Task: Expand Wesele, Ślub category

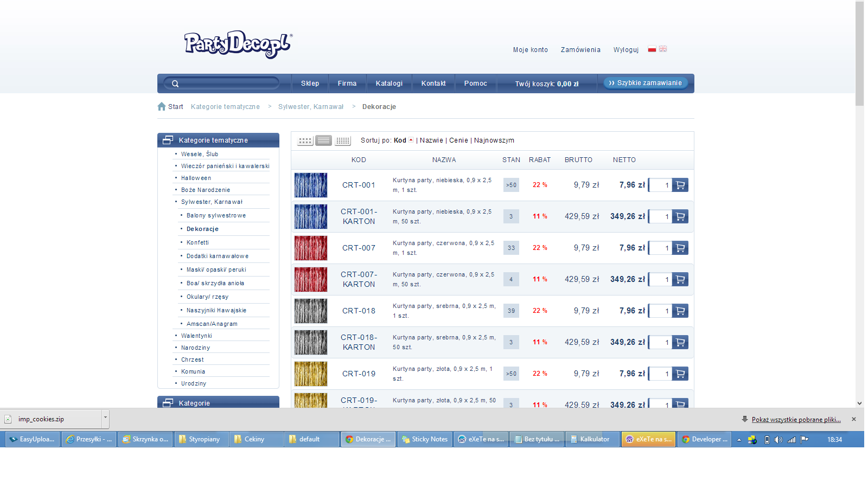Action: tap(200, 154)
